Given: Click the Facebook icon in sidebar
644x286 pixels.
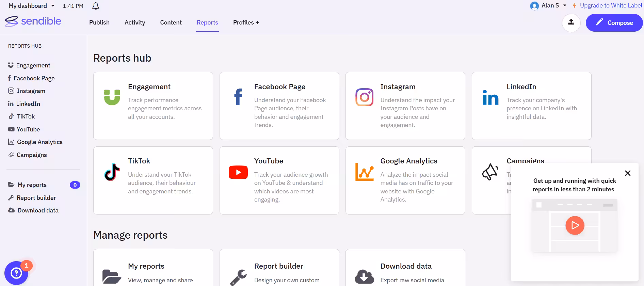Looking at the screenshot, I should (x=10, y=78).
